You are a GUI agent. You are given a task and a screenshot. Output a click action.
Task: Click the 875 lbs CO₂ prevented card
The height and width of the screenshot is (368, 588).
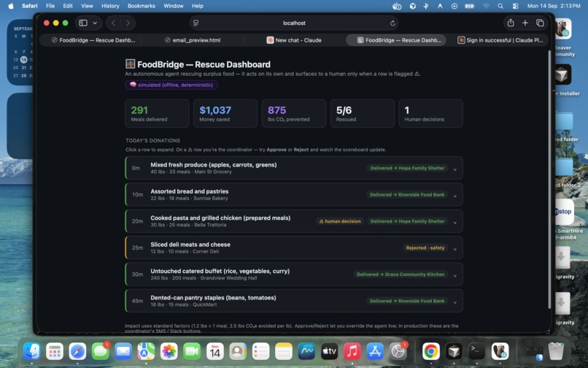coord(294,114)
